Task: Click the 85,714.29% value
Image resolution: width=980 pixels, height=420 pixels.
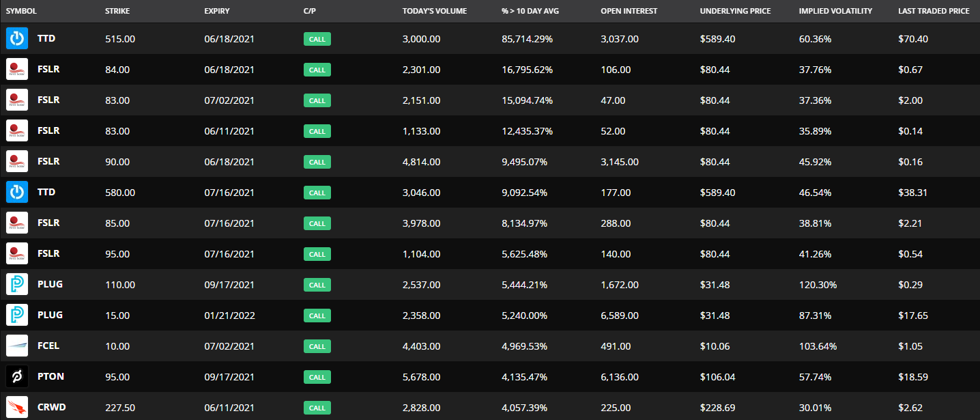Action: tap(527, 39)
